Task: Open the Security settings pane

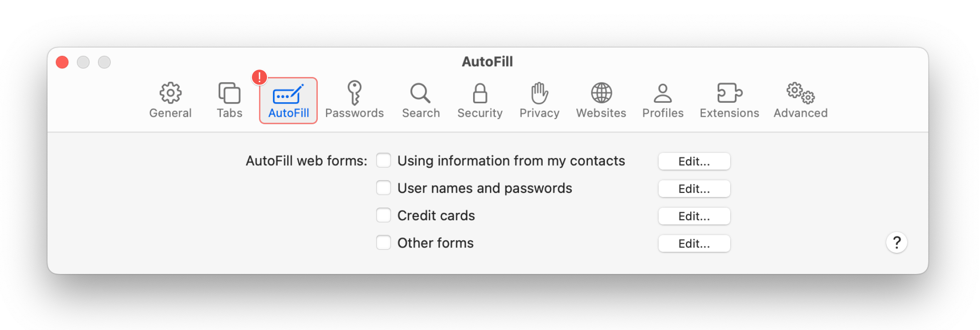Action: tap(480, 99)
